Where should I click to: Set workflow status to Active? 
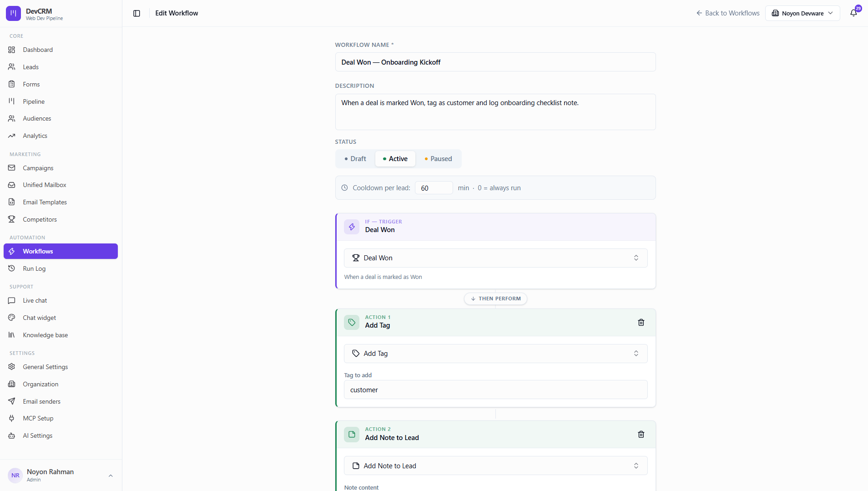pyautogui.click(x=395, y=159)
